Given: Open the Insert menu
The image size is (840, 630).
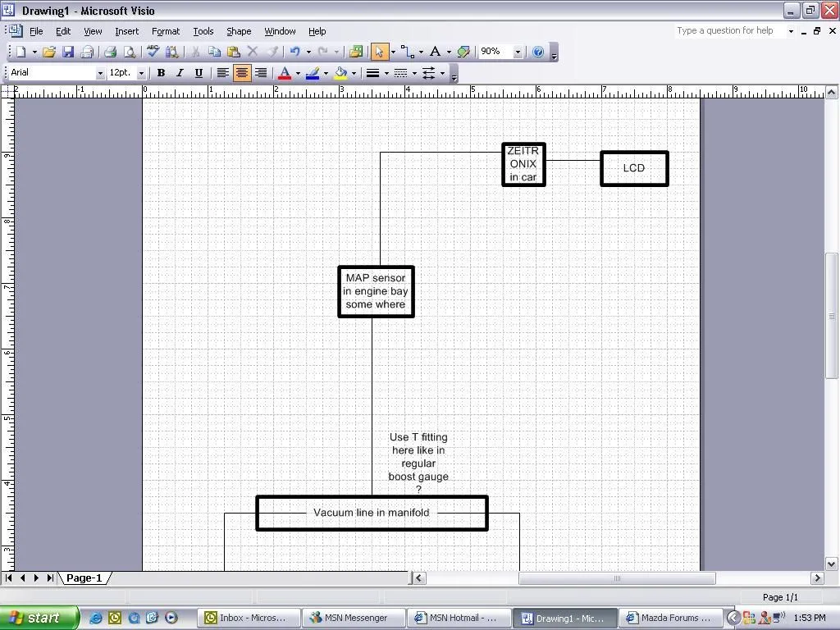Looking at the screenshot, I should [x=126, y=31].
